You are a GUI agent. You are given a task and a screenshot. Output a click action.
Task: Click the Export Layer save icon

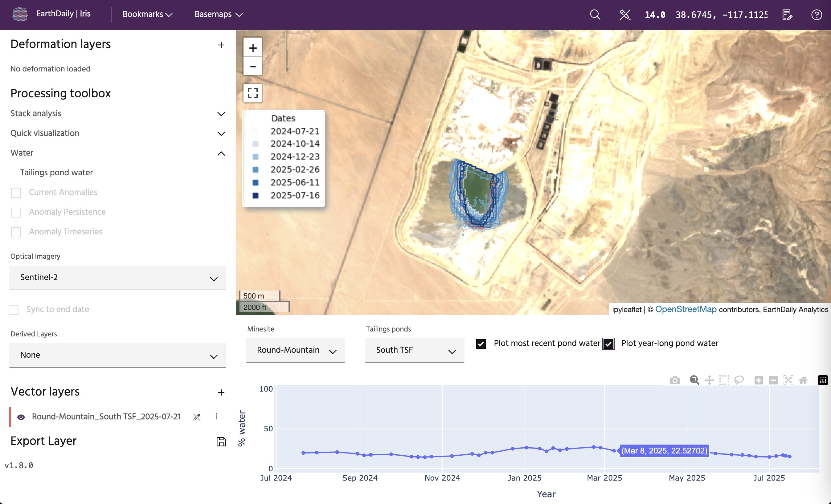click(221, 442)
